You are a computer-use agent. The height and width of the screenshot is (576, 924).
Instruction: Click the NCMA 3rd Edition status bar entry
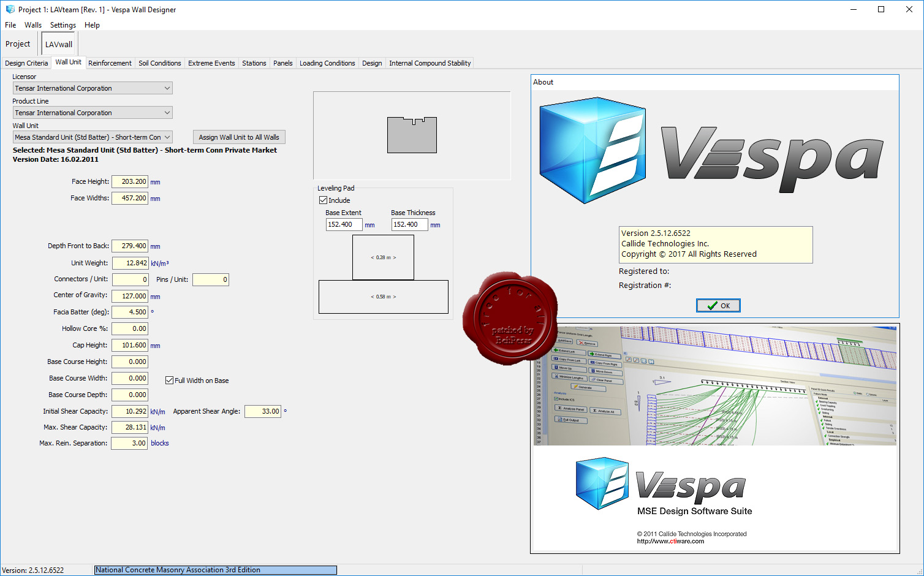(x=216, y=570)
